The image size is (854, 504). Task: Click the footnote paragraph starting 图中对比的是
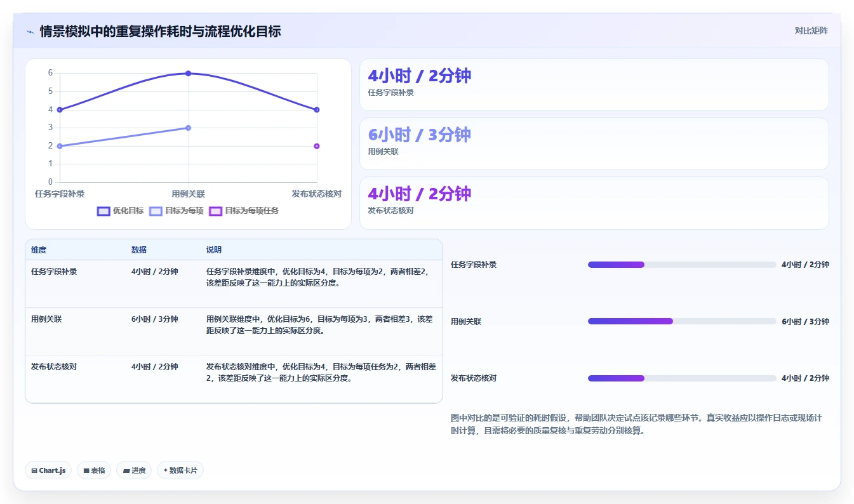tap(636, 424)
